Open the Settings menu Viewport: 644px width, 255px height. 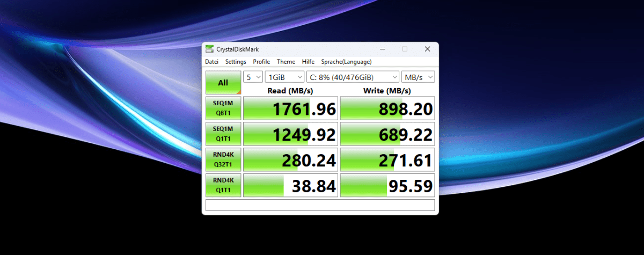click(x=236, y=62)
